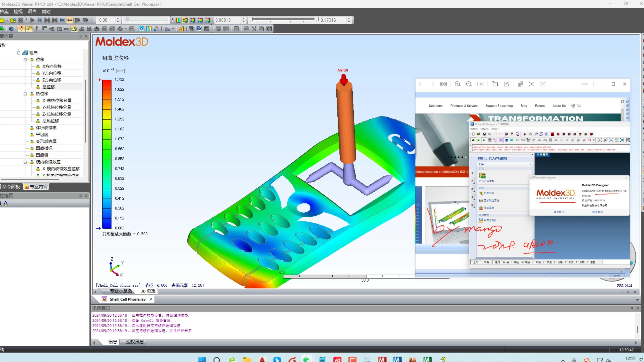Click the font 'A' icon in properties panel
The image size is (644, 362).
pos(6,203)
